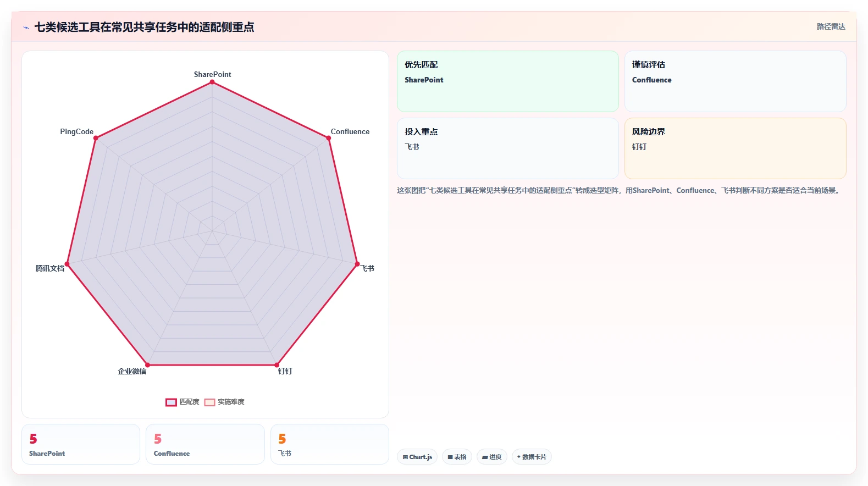Click the 路径雷达 label in header

coord(831,26)
